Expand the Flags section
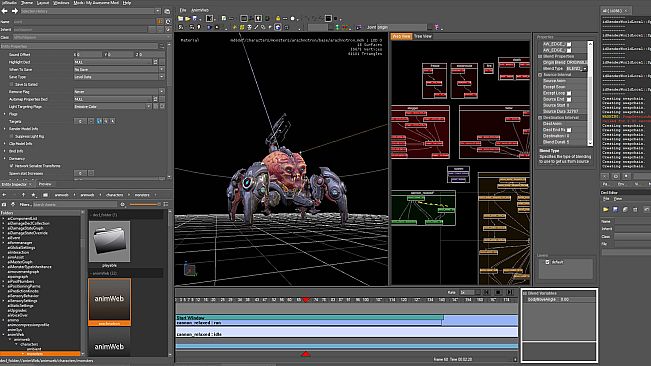The image size is (651, 366). (5, 114)
